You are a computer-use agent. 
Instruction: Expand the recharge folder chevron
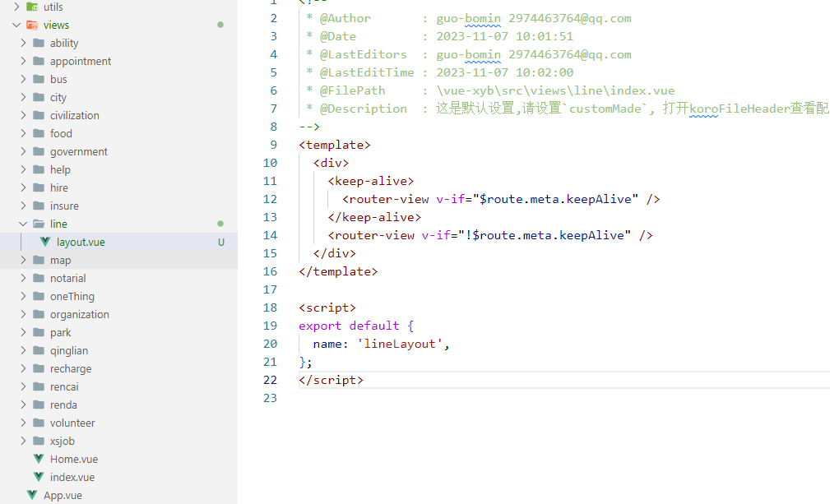pyautogui.click(x=23, y=368)
